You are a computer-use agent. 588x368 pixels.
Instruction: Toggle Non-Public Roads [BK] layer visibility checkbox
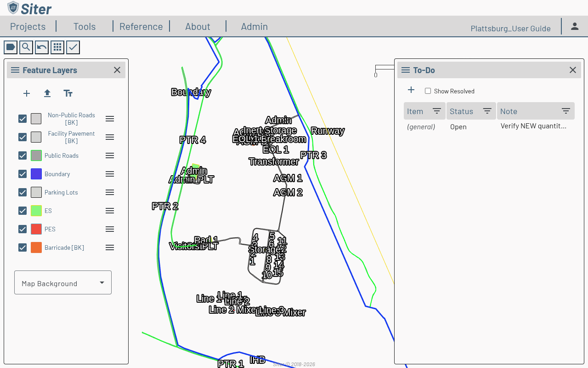[x=23, y=119]
